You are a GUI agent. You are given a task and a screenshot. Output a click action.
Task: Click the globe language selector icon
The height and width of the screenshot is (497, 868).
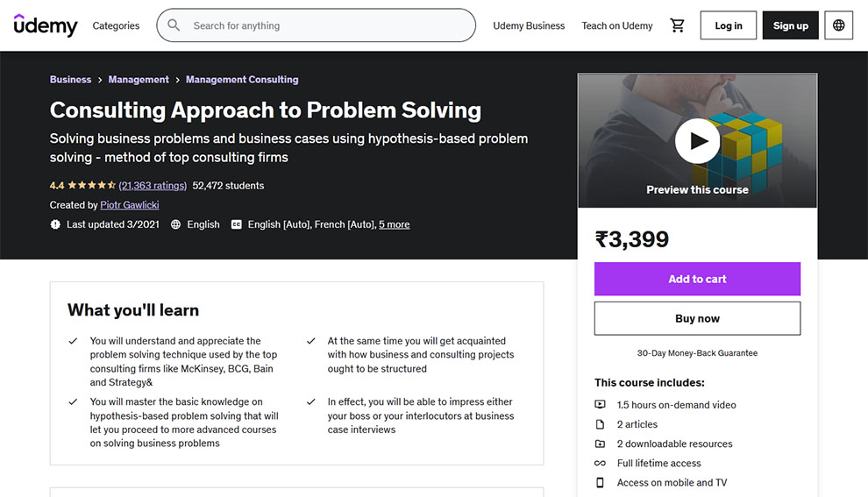[839, 25]
